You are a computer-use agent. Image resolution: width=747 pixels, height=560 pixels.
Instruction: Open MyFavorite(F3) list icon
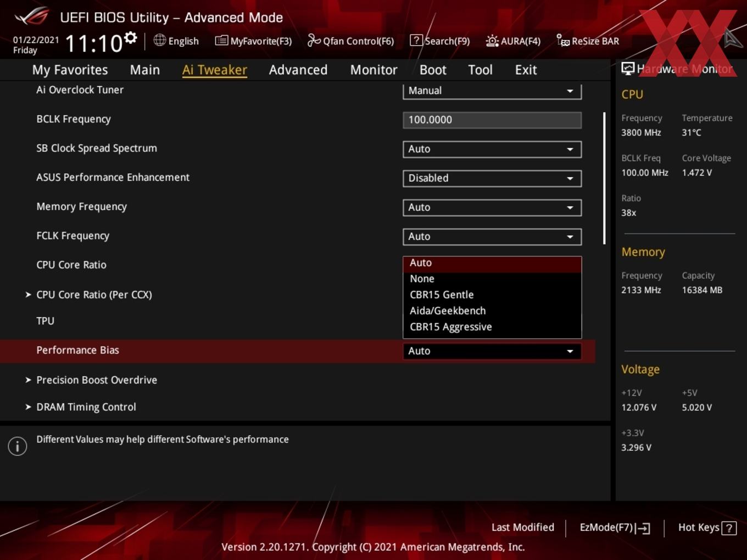coord(221,40)
